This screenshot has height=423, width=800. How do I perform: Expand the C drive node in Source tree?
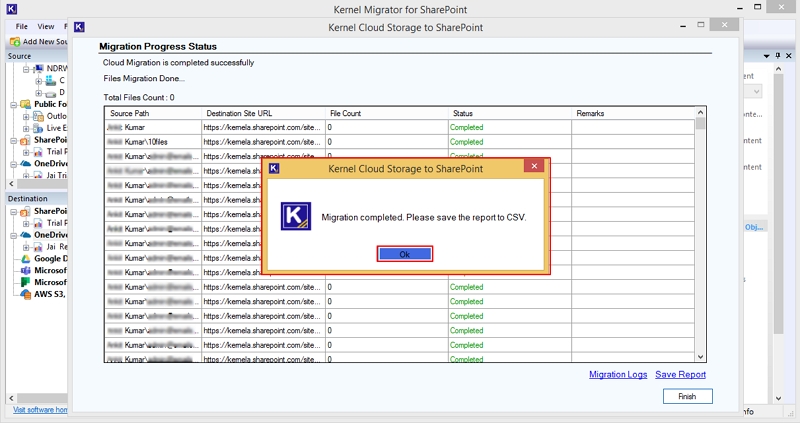pyautogui.click(x=38, y=81)
